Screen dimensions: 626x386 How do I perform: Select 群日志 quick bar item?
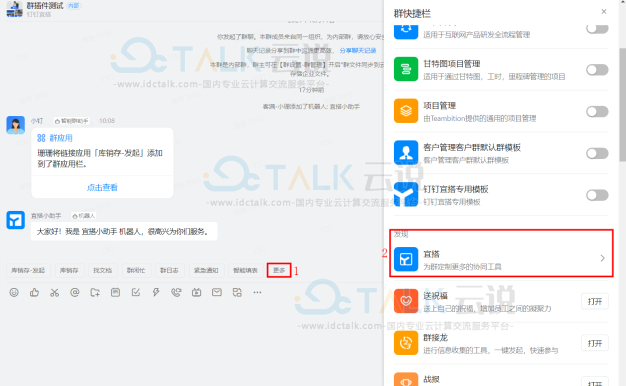point(169,270)
